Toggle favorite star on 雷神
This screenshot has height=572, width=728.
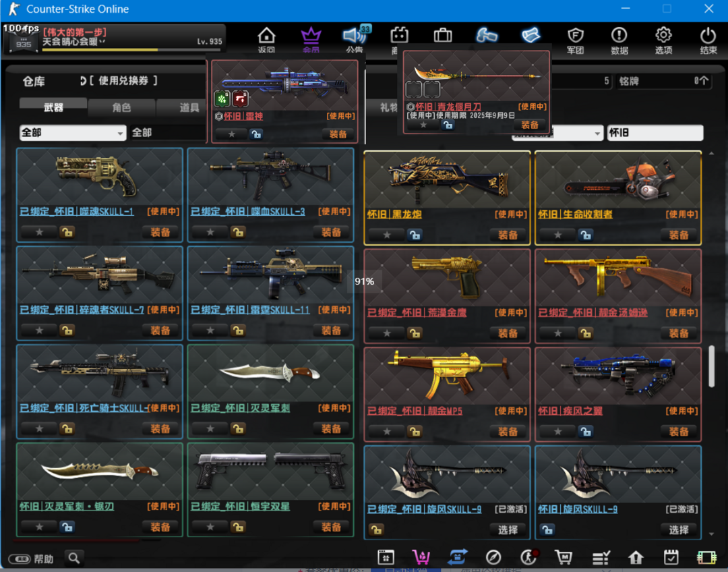[x=232, y=134]
